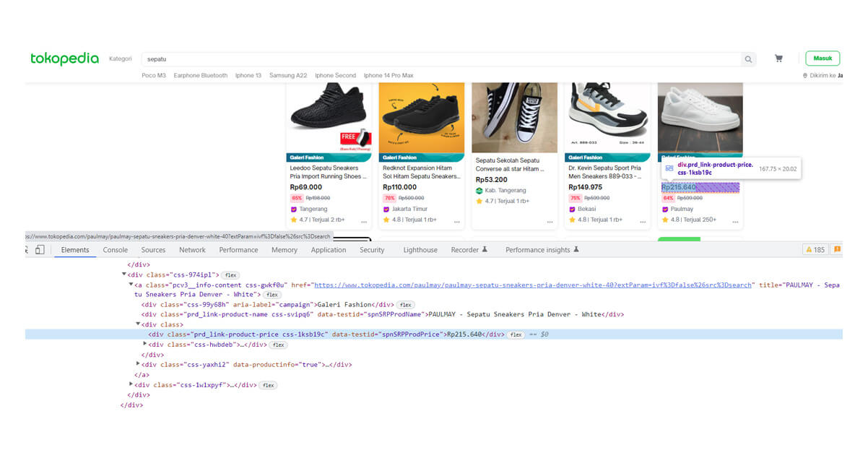Viewport: 868px width, 458px height.
Task: Click the Iphone Second suggestion
Action: [335, 76]
